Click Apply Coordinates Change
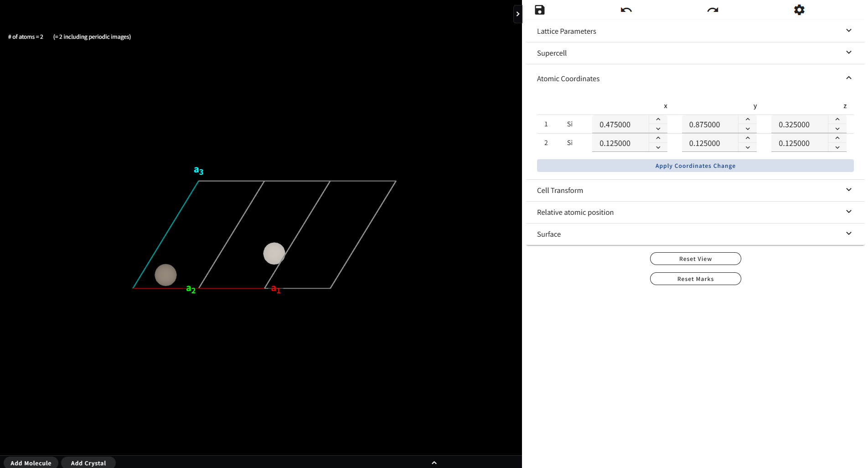 click(x=695, y=166)
